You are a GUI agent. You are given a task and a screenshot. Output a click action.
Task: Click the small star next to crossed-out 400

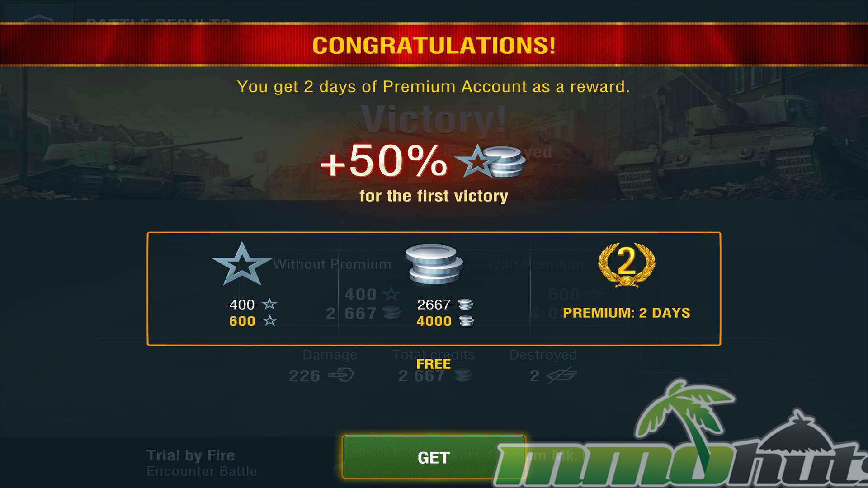click(x=270, y=304)
